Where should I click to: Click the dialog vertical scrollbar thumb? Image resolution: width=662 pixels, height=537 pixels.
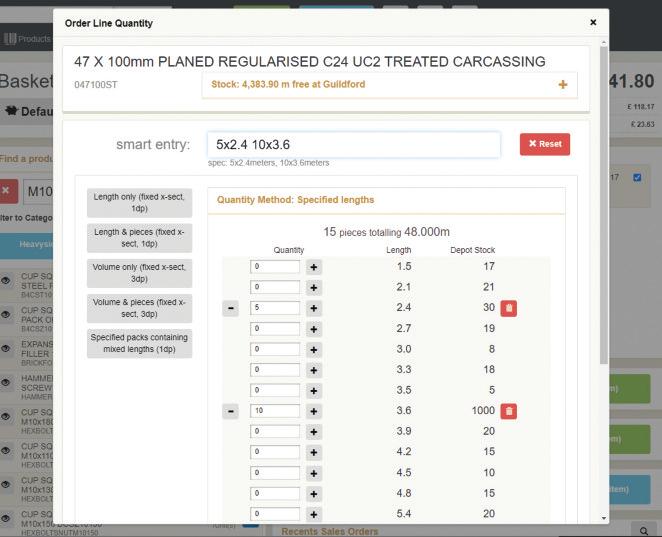click(604, 205)
